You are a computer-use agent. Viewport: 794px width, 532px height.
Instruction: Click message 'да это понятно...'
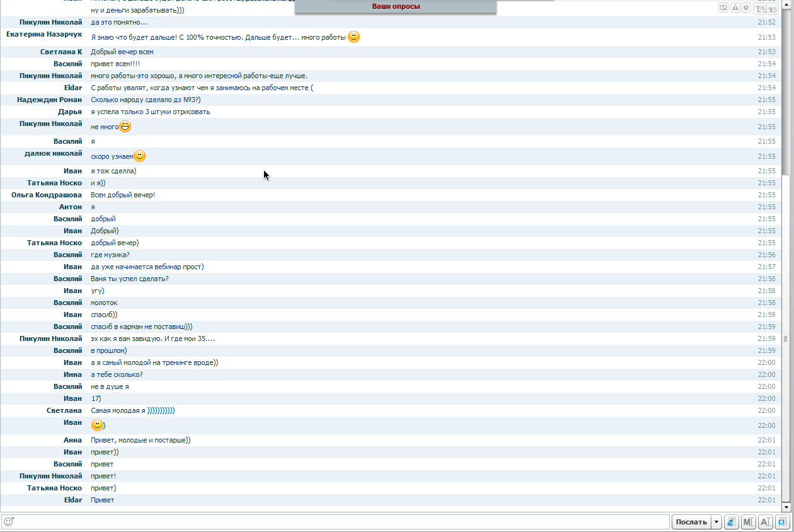(119, 22)
